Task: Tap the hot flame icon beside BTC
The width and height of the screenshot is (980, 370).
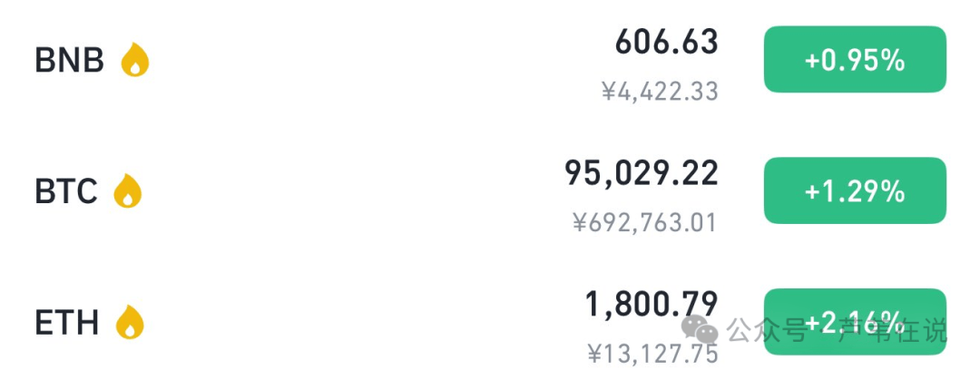Action: pos(128,190)
